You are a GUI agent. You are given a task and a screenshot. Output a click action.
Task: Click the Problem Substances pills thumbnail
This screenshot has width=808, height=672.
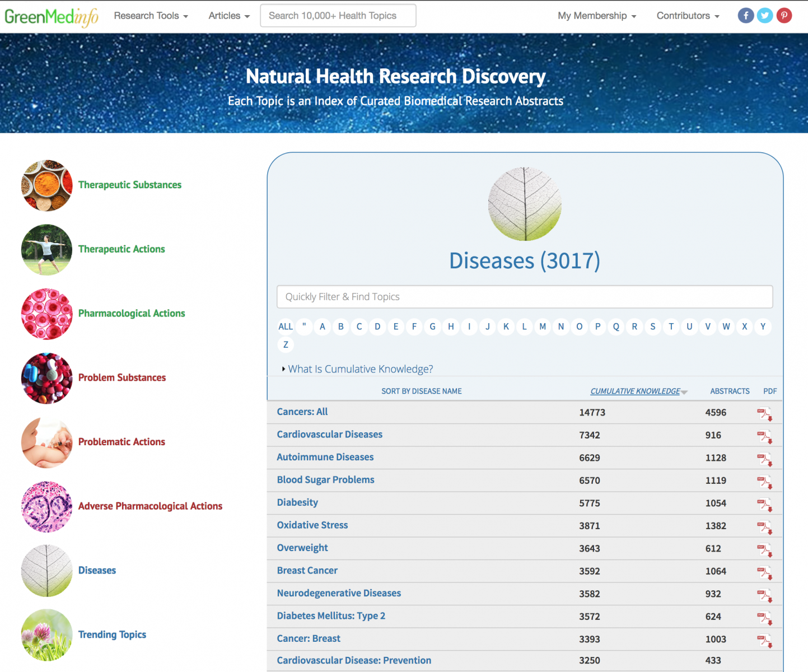(x=47, y=378)
